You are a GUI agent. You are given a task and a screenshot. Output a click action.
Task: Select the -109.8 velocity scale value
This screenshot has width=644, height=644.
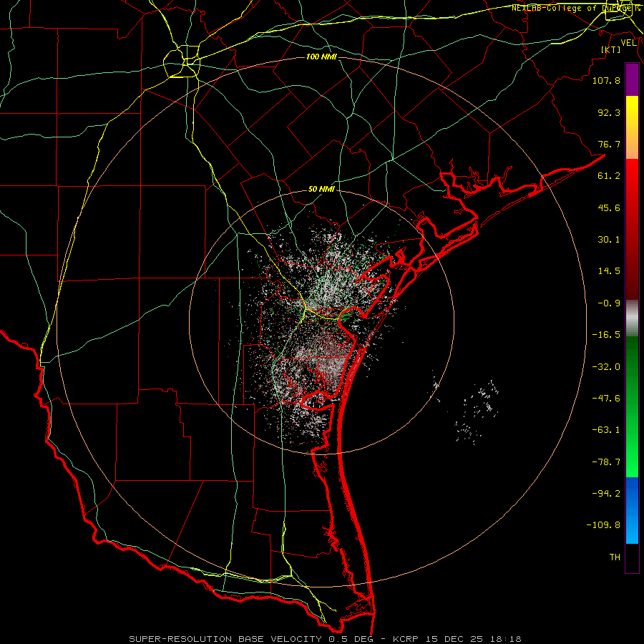coord(603,525)
